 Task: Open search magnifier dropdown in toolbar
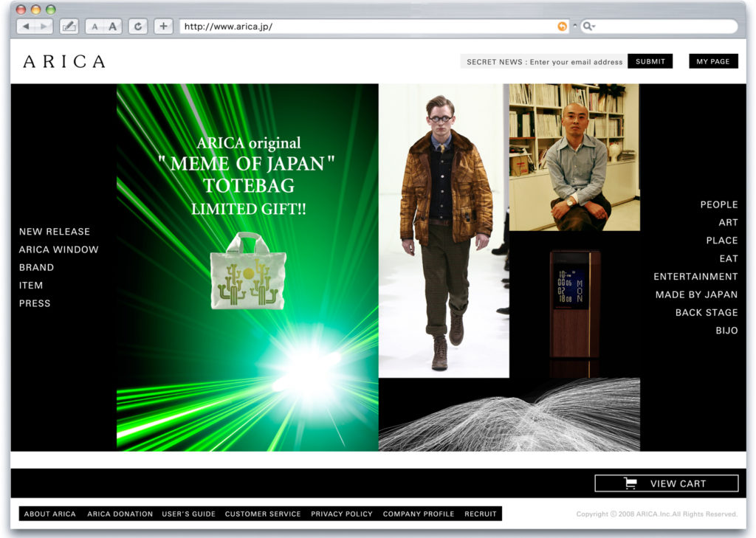point(588,27)
